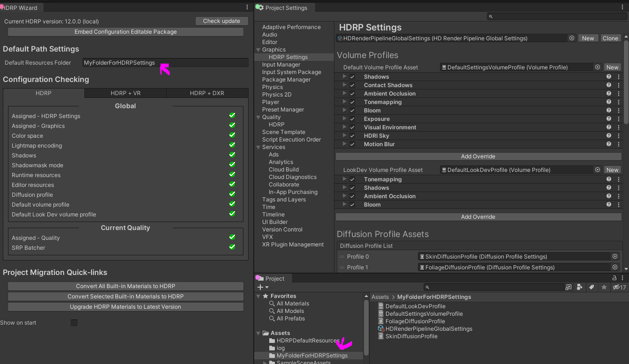Expand Shadows override in Default Volume Profile

tap(345, 76)
